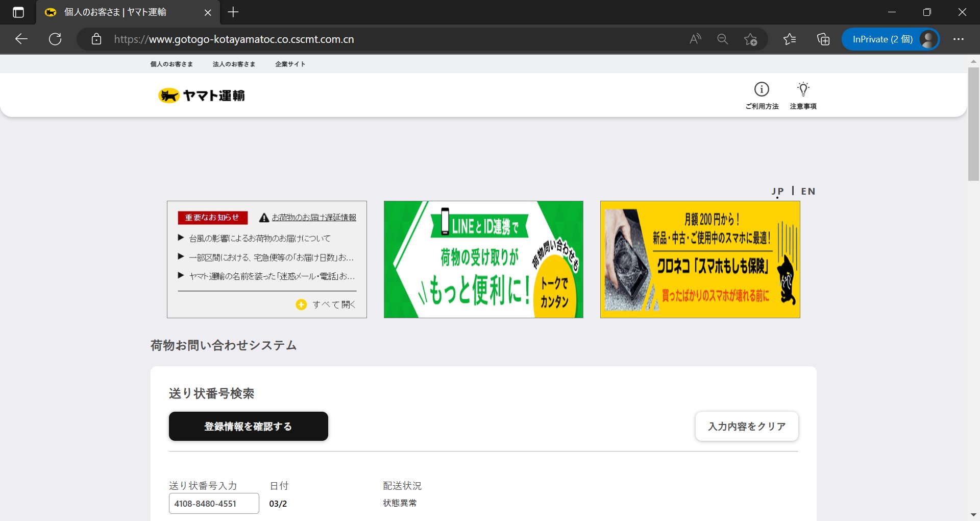View site information lock icon

click(x=96, y=39)
